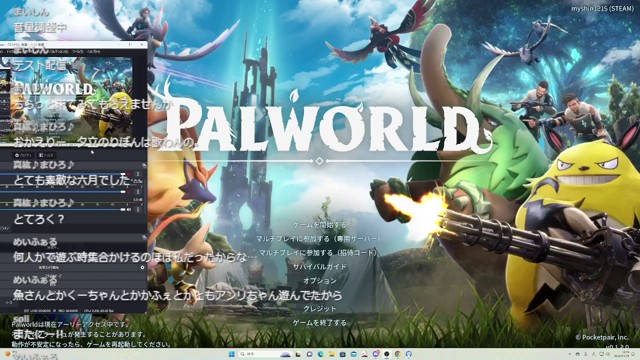This screenshot has width=640, height=360.
Task: Adjust the second OBS mixer volume slider
Action: point(122,192)
